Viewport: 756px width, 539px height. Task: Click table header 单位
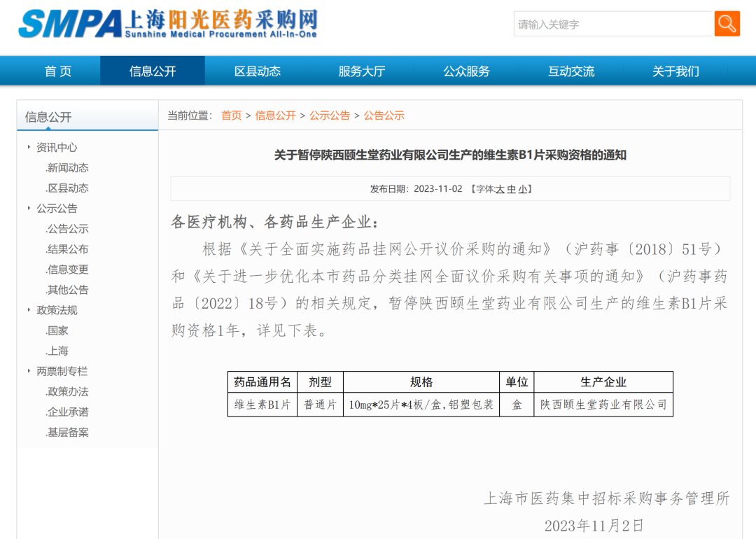click(x=517, y=382)
